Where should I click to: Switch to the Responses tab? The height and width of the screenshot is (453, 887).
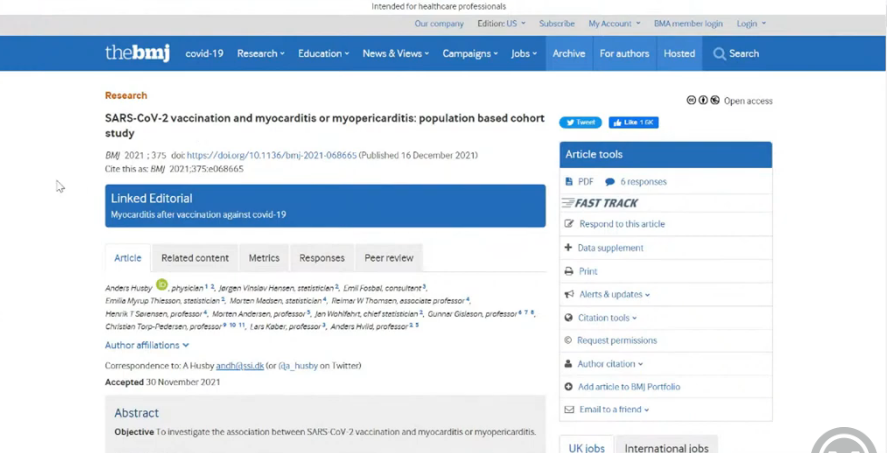[322, 258]
